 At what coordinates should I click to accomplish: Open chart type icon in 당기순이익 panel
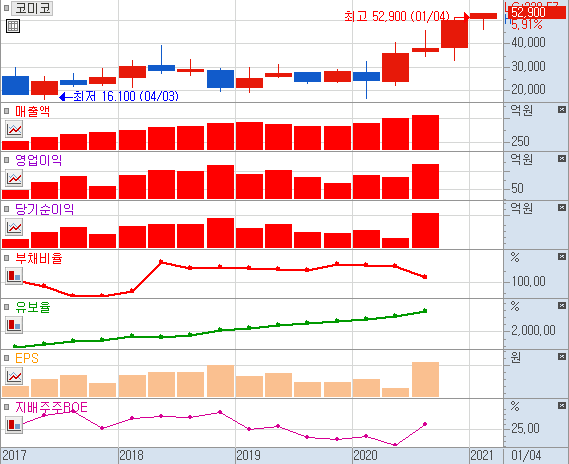14,227
